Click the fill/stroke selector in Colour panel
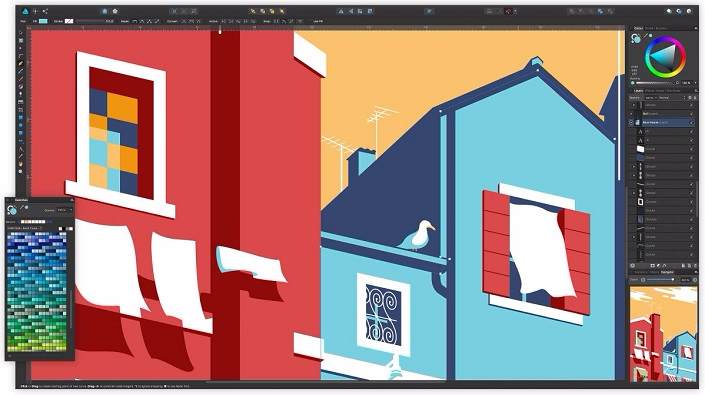Viewport: 705px width, 395px height. point(635,39)
